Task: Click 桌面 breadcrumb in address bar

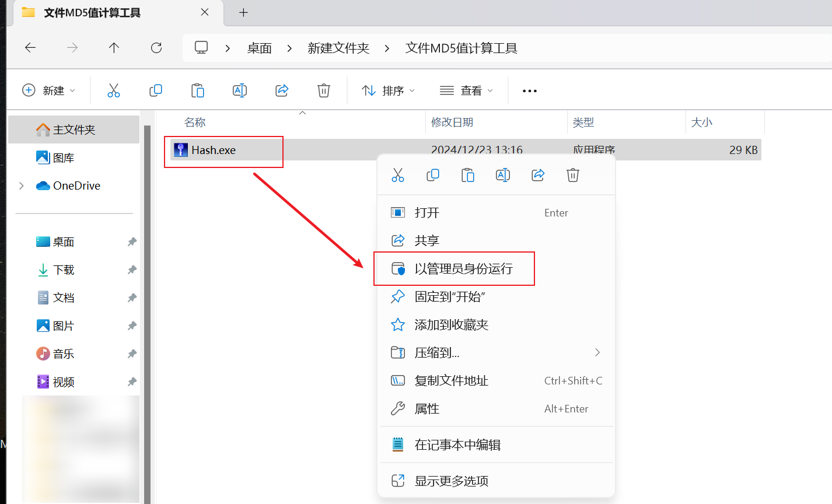Action: (x=260, y=48)
